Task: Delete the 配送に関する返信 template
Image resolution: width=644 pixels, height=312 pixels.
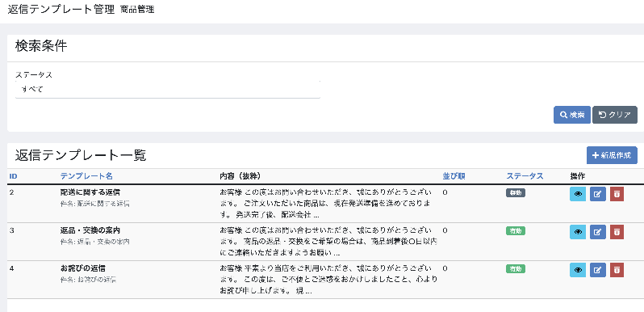Action: pyautogui.click(x=617, y=194)
